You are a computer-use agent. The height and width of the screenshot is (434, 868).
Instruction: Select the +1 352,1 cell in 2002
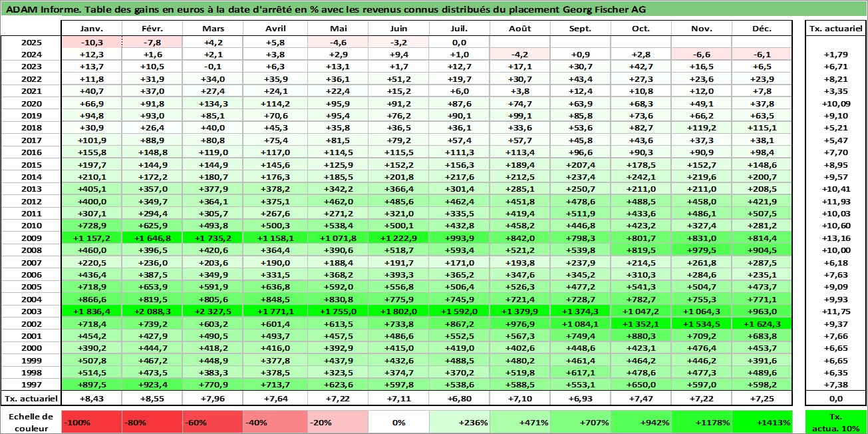click(640, 323)
